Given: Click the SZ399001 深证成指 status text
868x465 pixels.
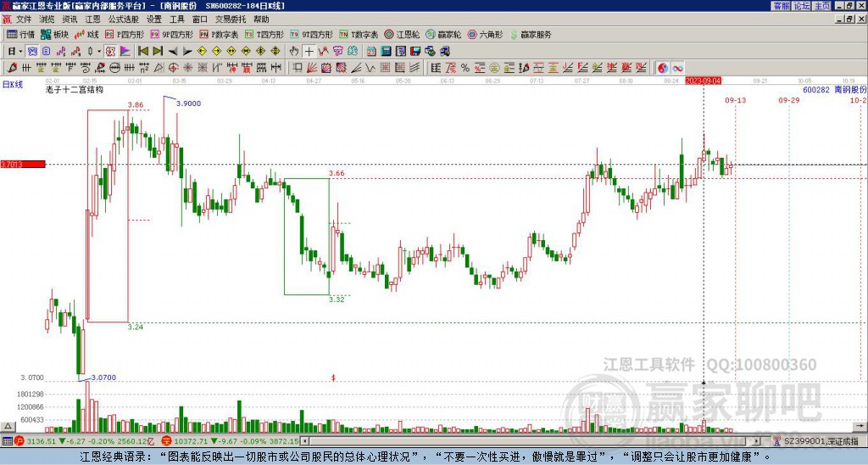Looking at the screenshot, I should pos(821,441).
